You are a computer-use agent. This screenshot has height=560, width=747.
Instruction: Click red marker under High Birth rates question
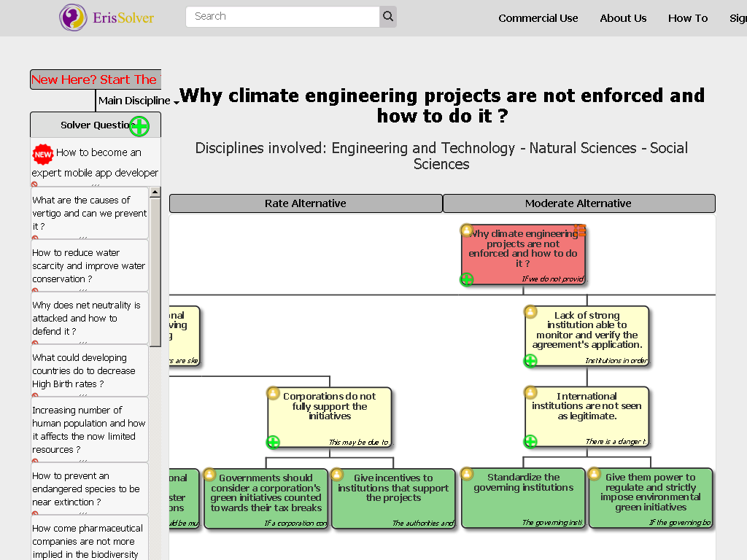click(35, 394)
